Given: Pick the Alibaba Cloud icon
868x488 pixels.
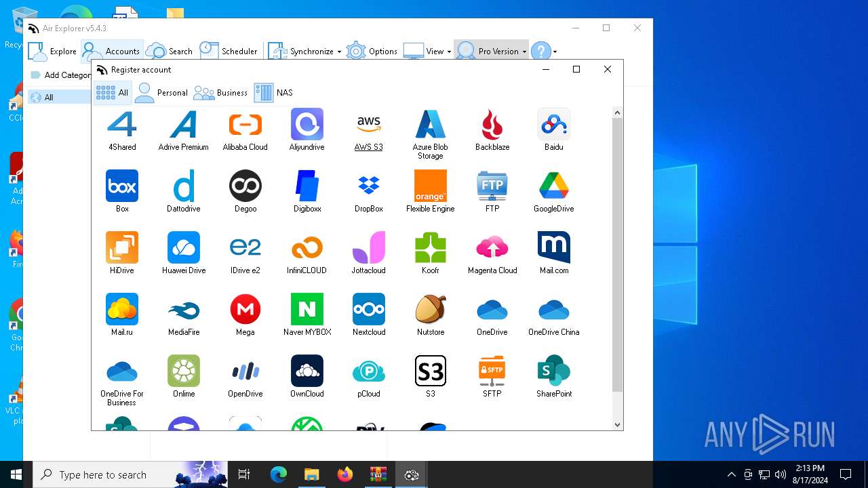Looking at the screenshot, I should [x=245, y=124].
